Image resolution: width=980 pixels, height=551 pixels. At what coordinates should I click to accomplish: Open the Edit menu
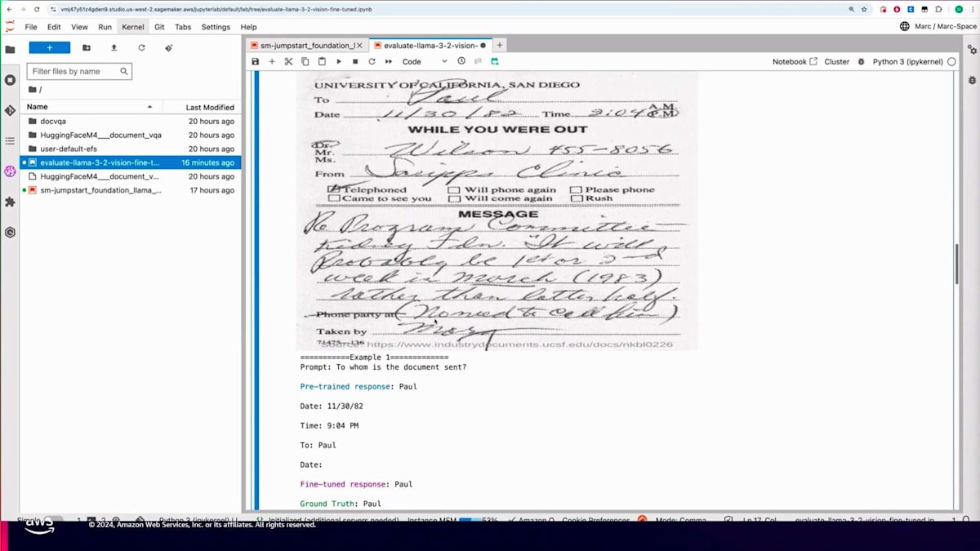coord(54,27)
